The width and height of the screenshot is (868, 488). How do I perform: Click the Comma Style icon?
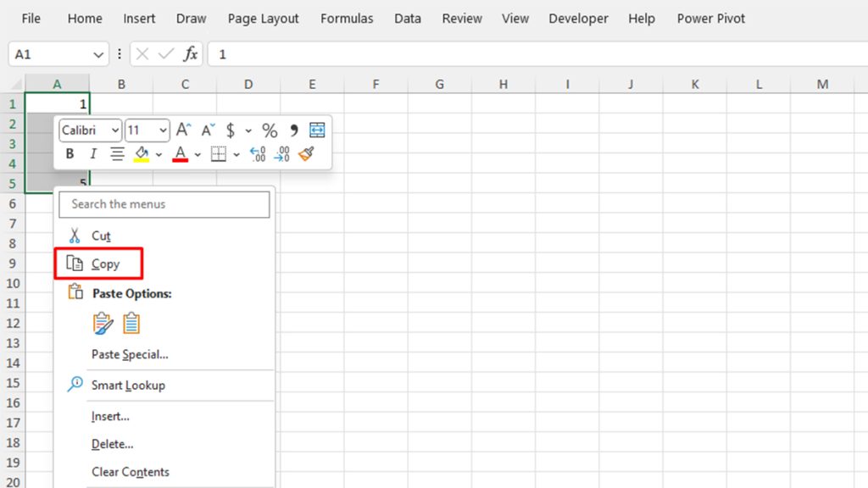point(294,130)
